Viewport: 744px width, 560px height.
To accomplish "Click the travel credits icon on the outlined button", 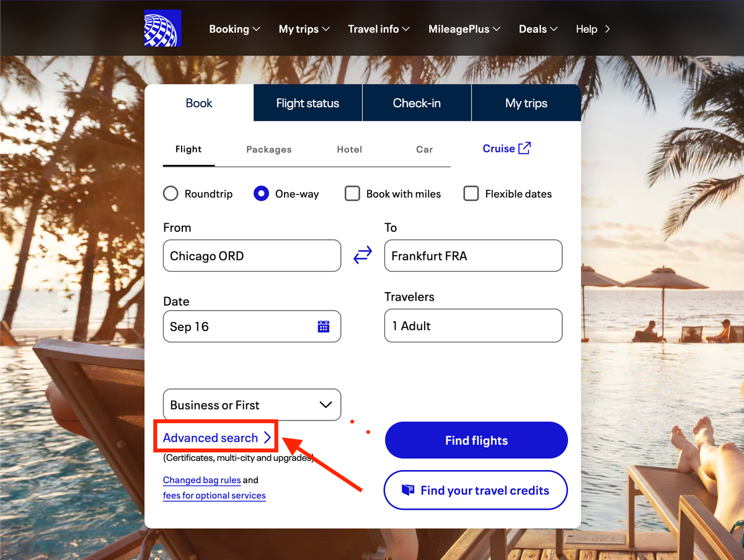I will tap(409, 490).
